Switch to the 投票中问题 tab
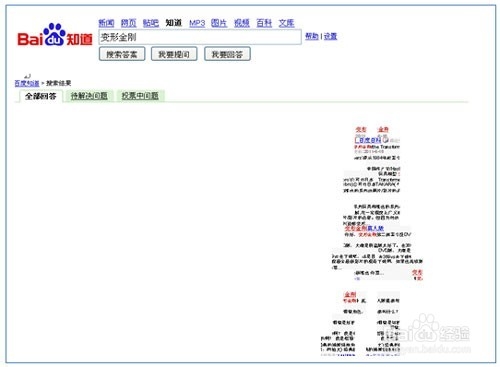 140,96
